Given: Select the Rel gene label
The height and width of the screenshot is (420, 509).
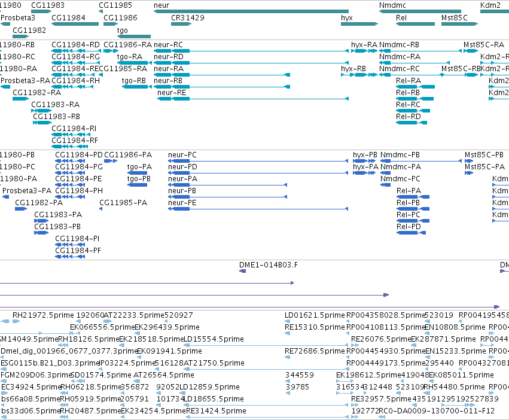Looking at the screenshot, I should 401,17.
